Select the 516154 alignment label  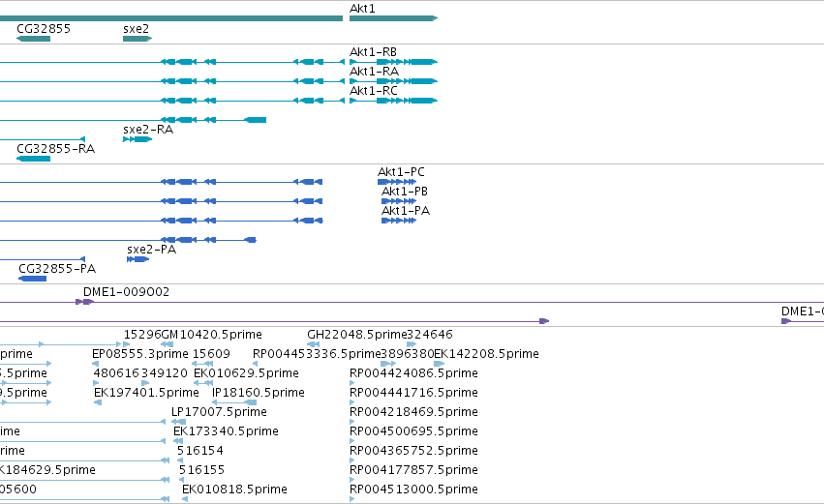tap(200, 452)
